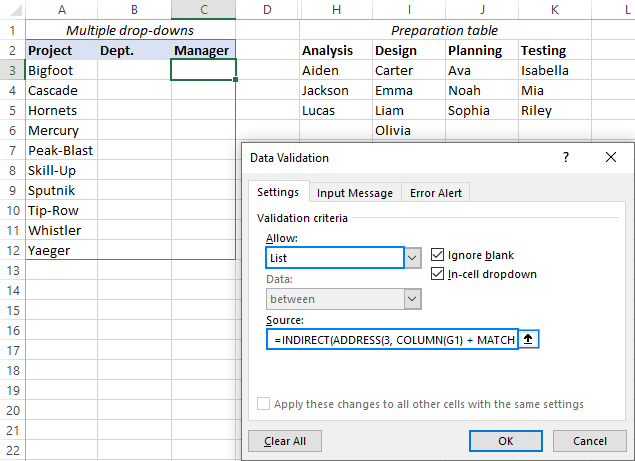The image size is (635, 461).
Task: Select the Riley cell
Action: (555, 110)
